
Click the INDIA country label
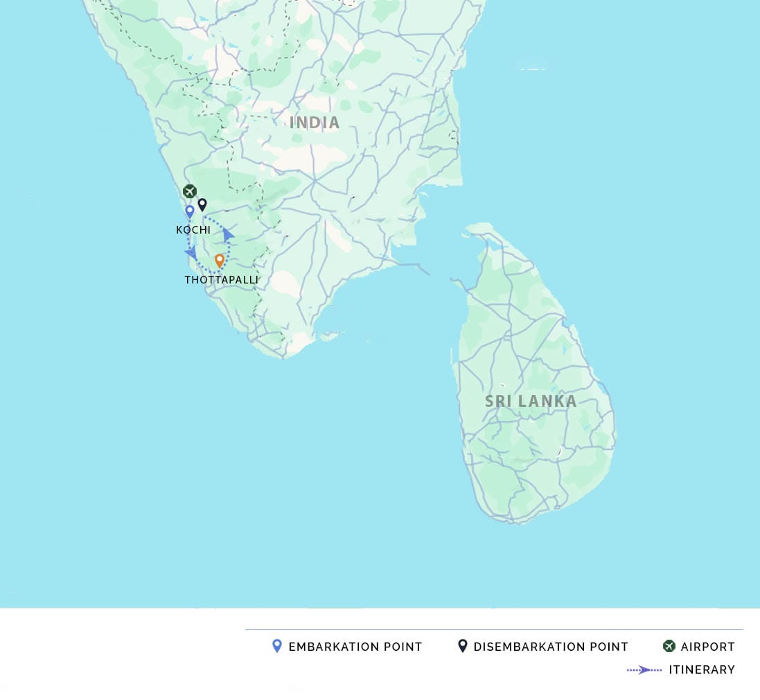[315, 123]
